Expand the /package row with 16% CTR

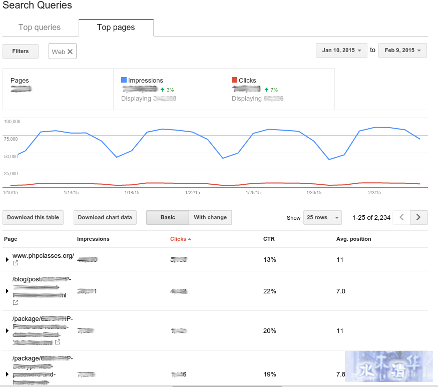pyautogui.click(x=7, y=374)
